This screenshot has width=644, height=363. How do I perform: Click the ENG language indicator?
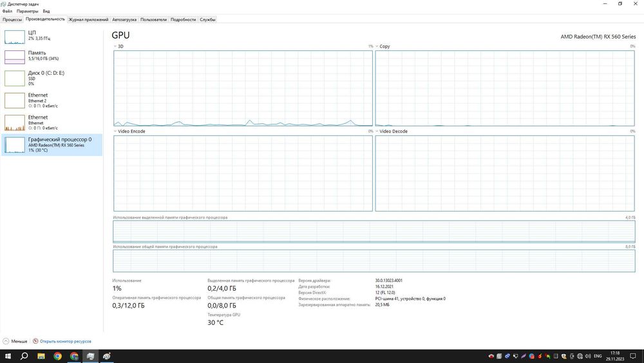[598, 356]
